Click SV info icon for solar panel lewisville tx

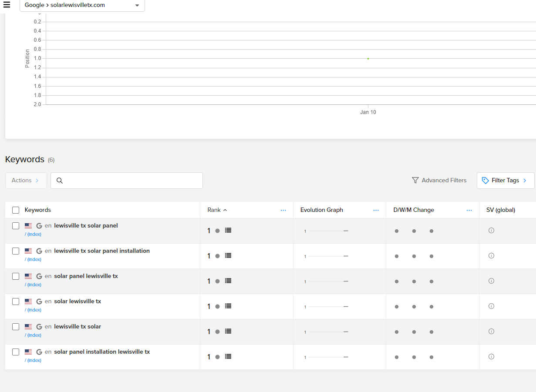coord(492,281)
